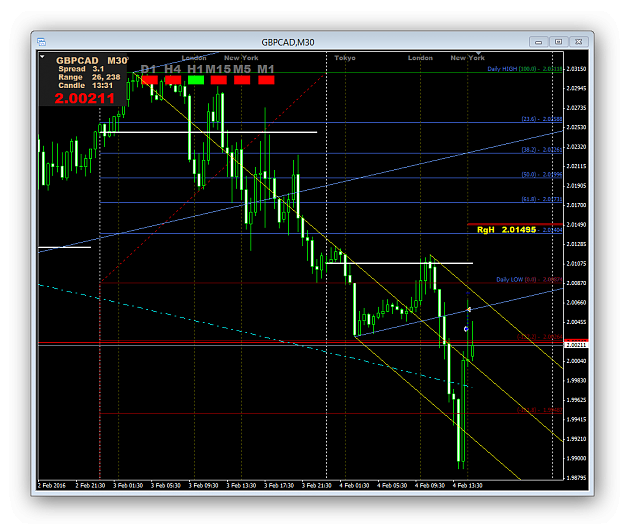Click the 2 Feb 2016 time axis label
Screen dimensions: 625x527
(x=52, y=486)
